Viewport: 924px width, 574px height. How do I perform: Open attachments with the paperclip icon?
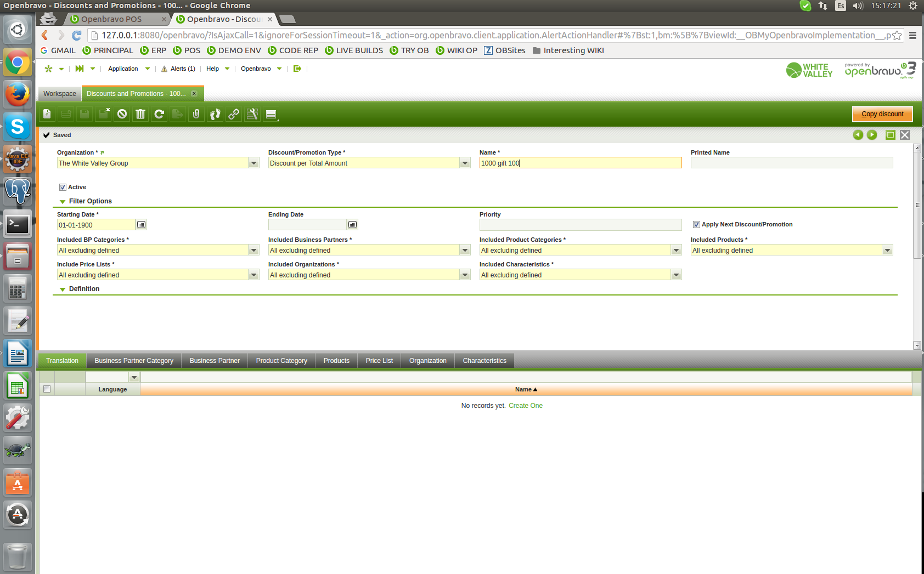coord(196,114)
